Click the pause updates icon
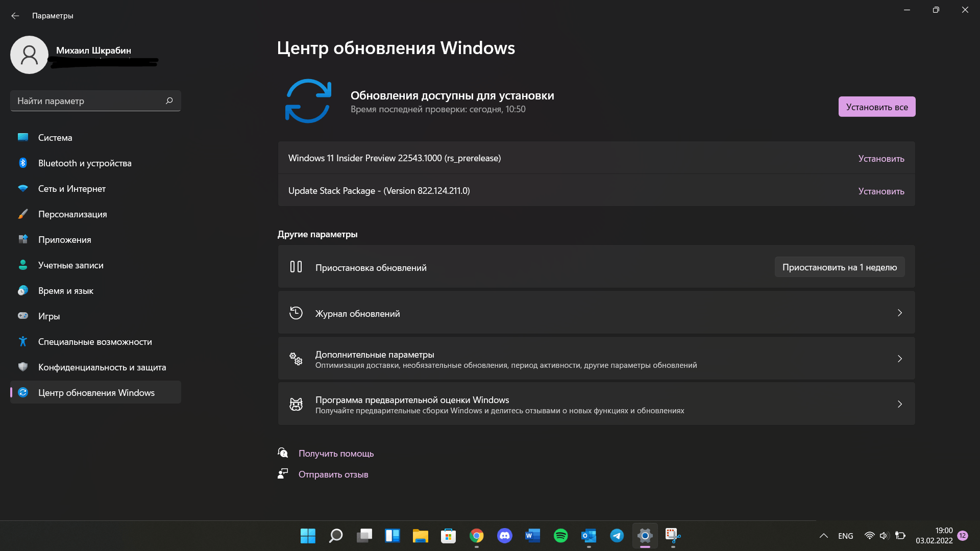 (296, 267)
